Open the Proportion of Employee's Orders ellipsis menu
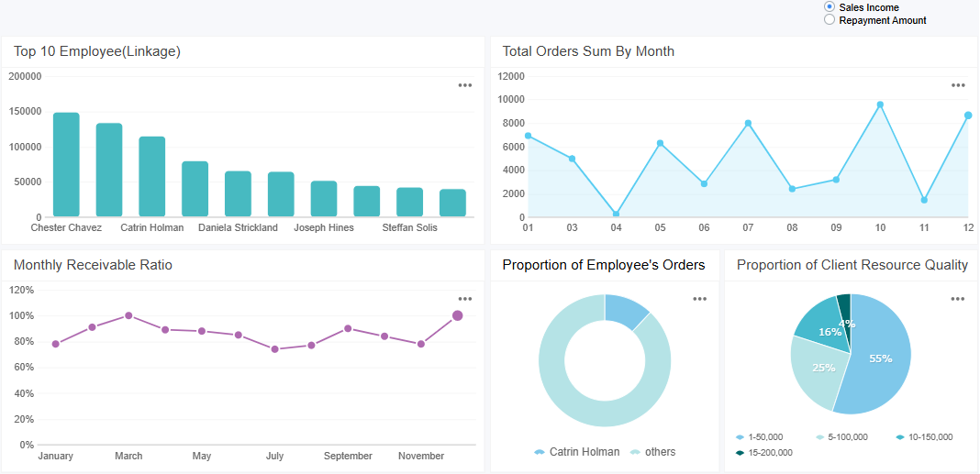This screenshot has height=474, width=980. coord(699,299)
